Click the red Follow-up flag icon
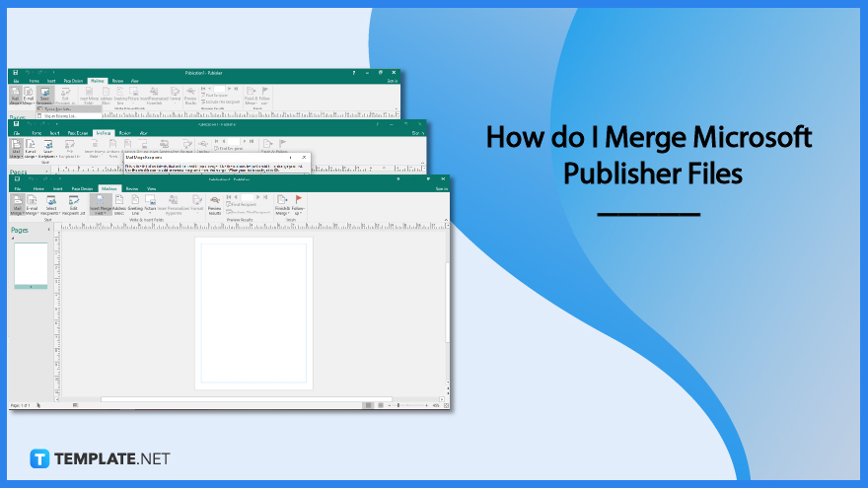Image resolution: width=868 pixels, height=488 pixels. tap(298, 198)
